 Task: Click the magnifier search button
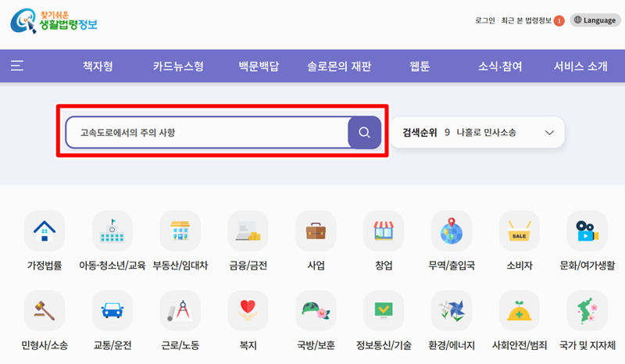(364, 132)
